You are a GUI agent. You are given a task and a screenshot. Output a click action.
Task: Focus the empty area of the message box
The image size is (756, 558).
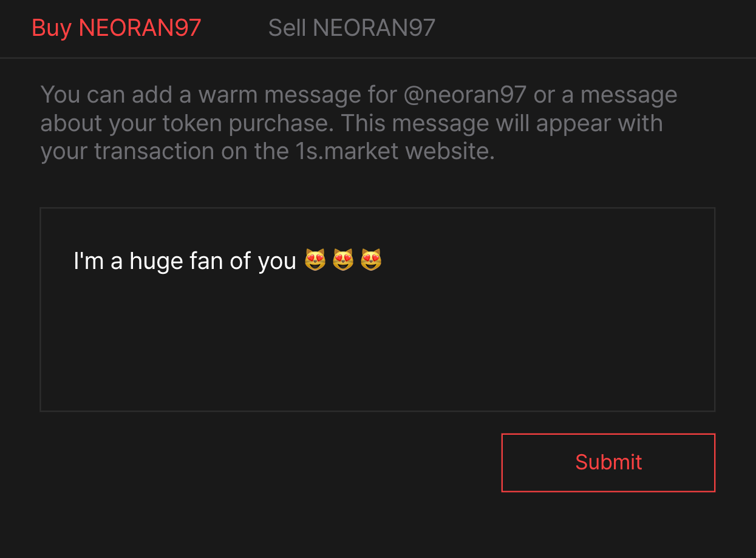coord(377,340)
